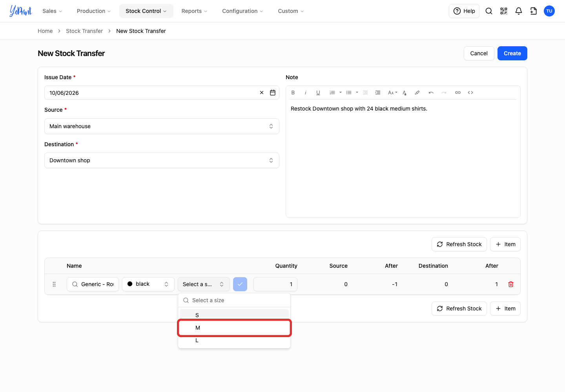Insert numbered list in Note
The height and width of the screenshot is (392, 565).
pyautogui.click(x=332, y=93)
